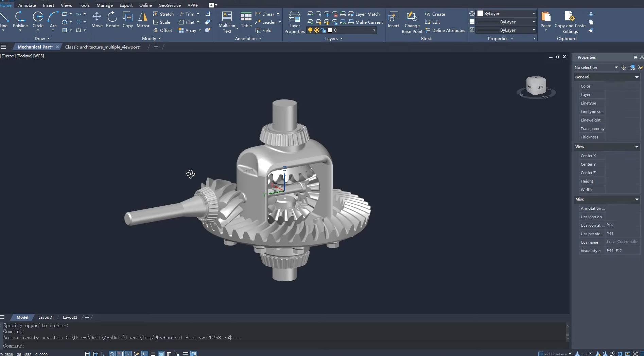Collapse the General section in Properties
This screenshot has height=356, width=644.
coord(637,77)
